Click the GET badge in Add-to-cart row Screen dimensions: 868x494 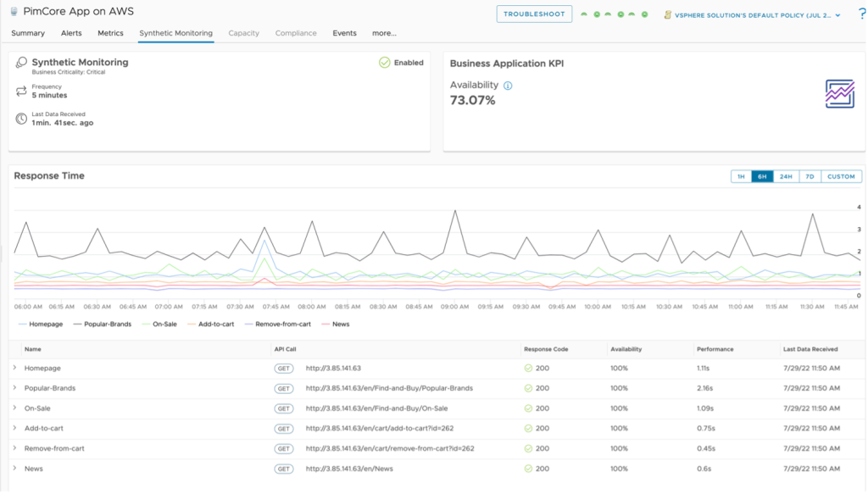(283, 429)
